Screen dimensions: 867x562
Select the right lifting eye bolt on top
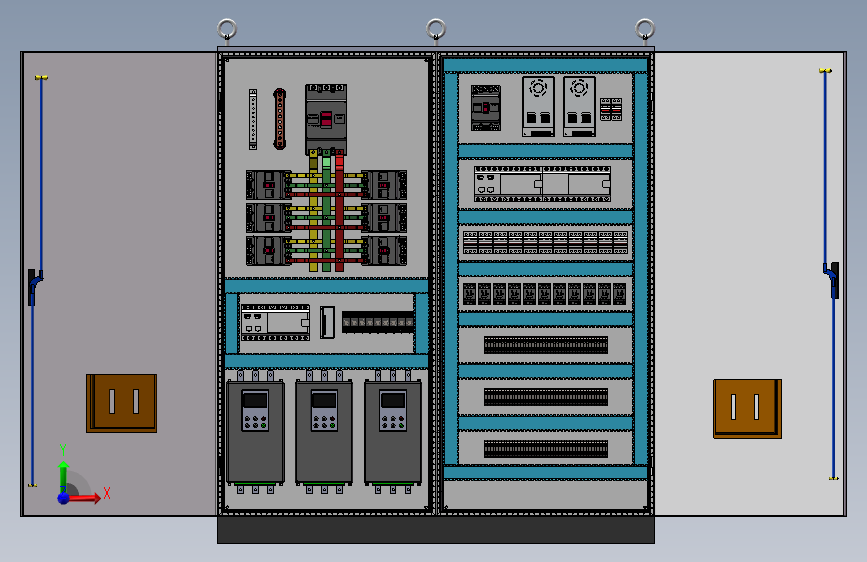[x=645, y=29]
